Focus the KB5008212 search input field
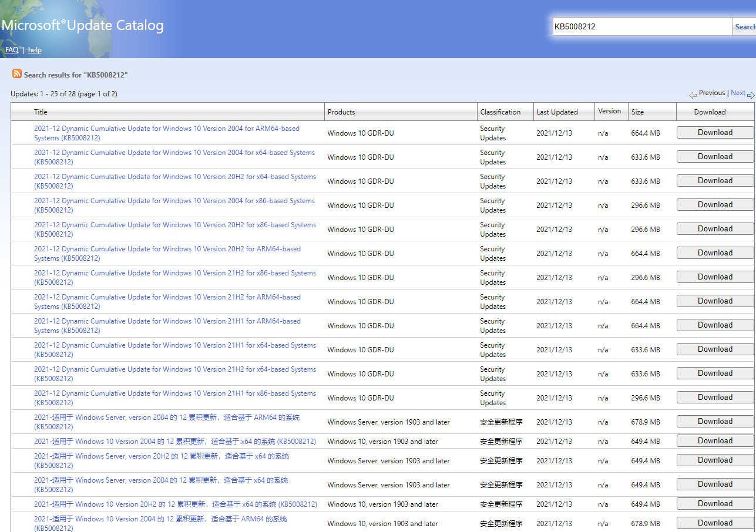 click(x=641, y=26)
